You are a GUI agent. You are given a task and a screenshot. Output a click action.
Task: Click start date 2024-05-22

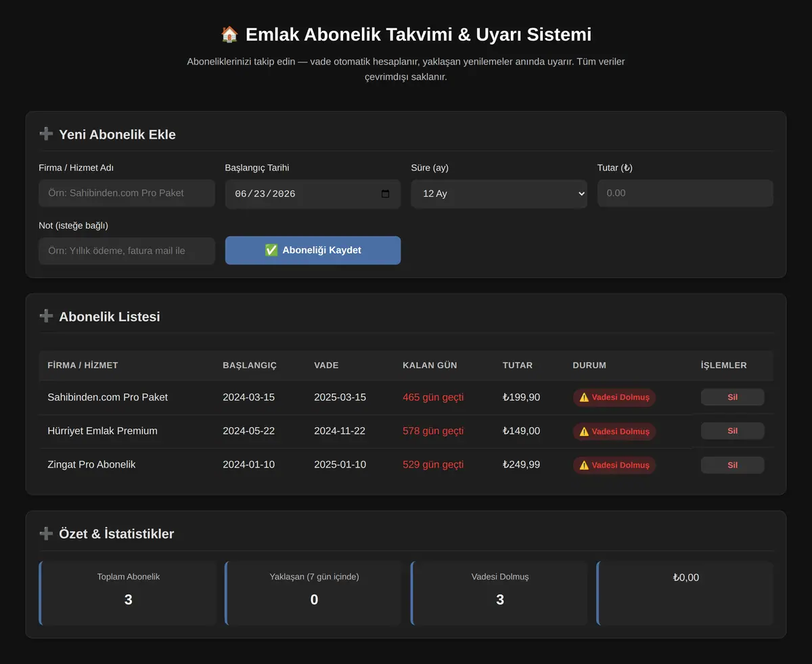(248, 431)
